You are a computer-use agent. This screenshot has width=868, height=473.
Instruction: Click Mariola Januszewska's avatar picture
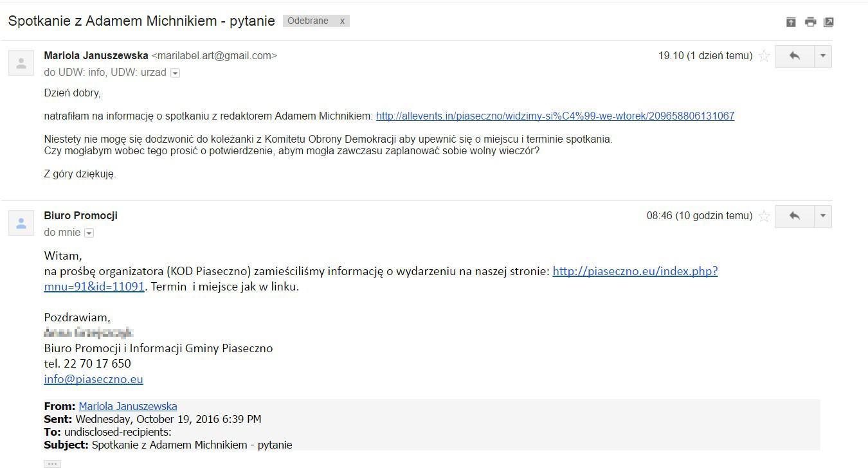(x=21, y=63)
